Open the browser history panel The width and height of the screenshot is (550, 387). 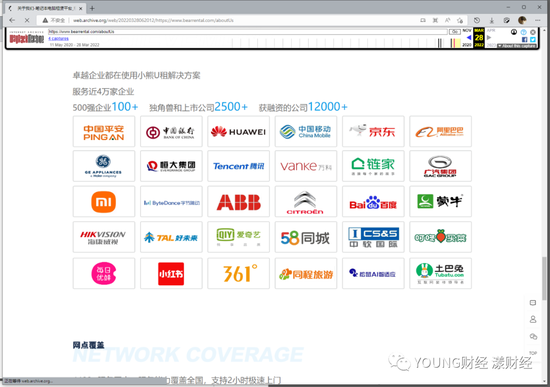477,20
